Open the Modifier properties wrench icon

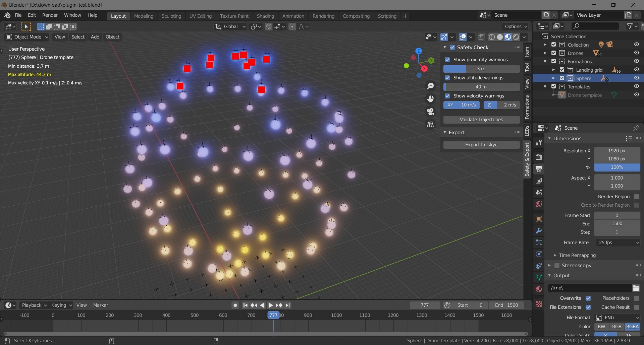tap(539, 230)
